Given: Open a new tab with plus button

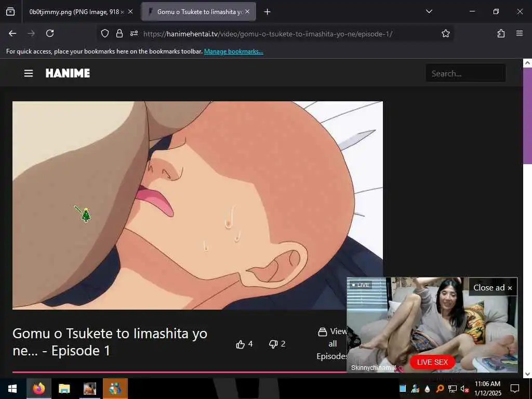Looking at the screenshot, I should point(268,12).
